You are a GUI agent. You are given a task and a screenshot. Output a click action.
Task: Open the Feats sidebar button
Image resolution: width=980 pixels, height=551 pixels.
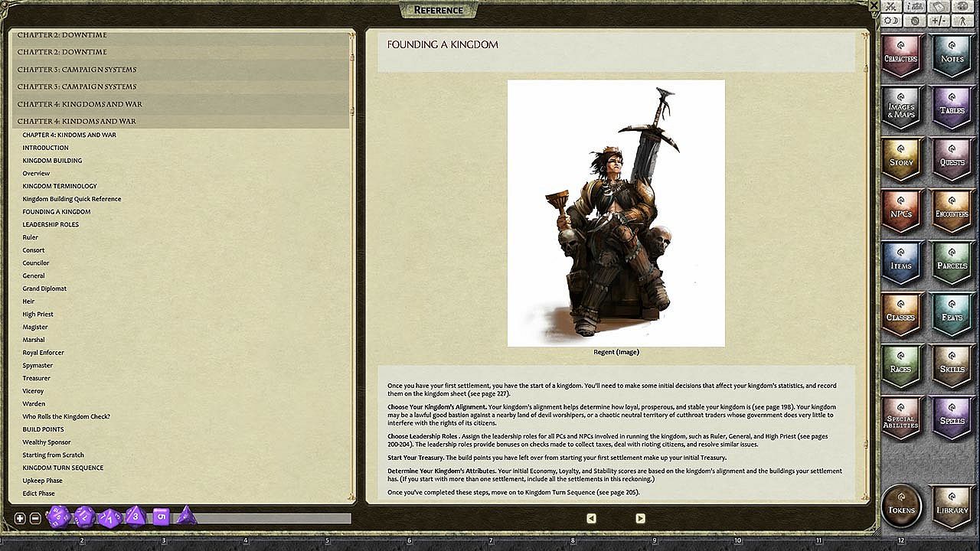click(952, 314)
